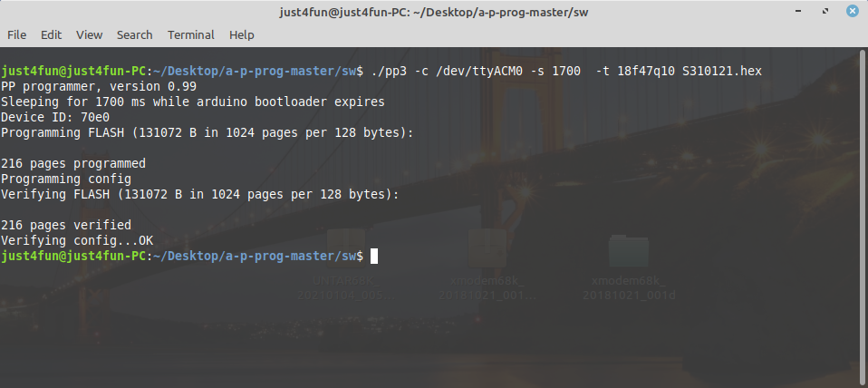Close the terminal window
Viewport: 868px width, 388px height.
853,11
